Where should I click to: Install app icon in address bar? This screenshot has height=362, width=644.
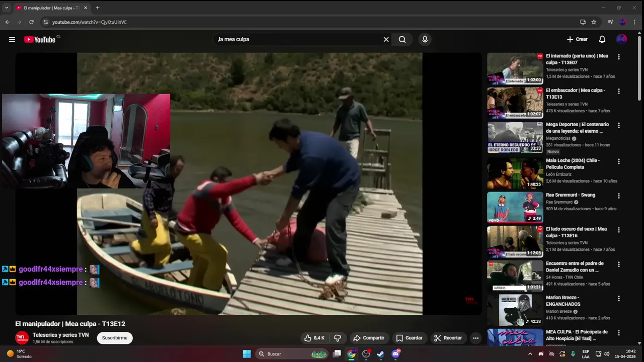click(583, 22)
